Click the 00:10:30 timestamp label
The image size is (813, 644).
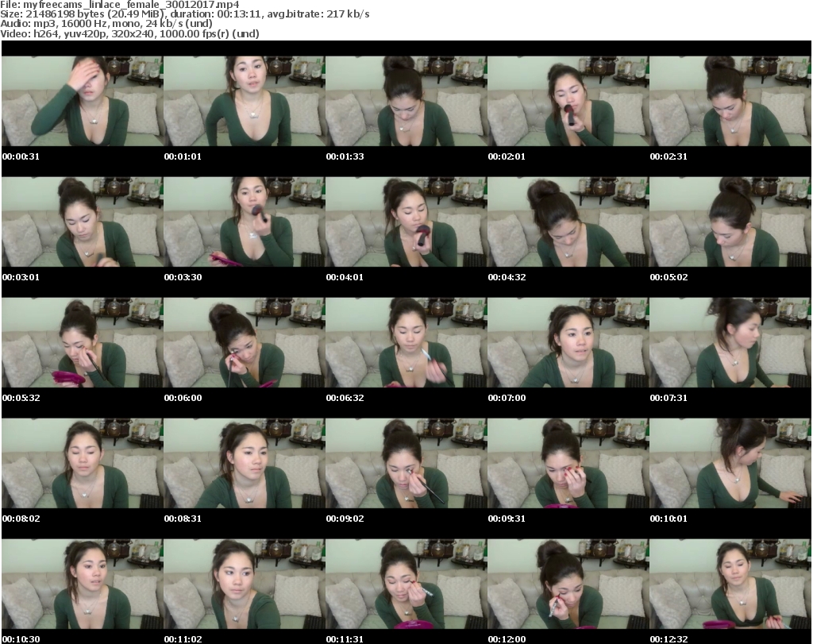click(21, 639)
